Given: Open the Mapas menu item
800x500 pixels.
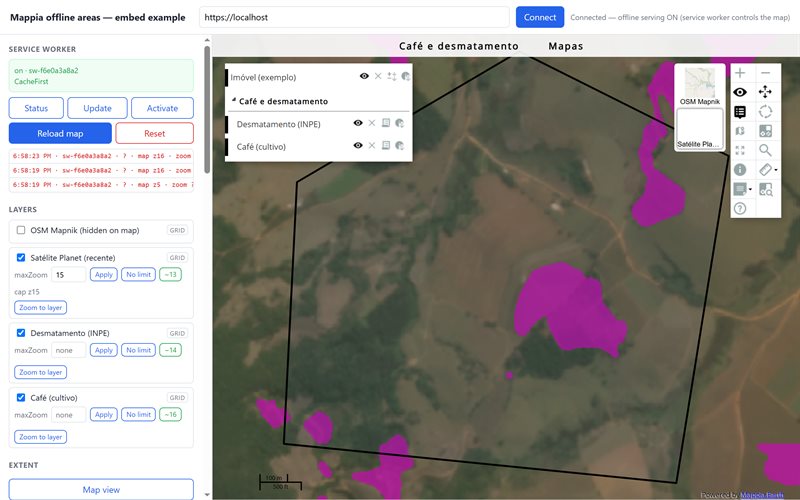Looking at the screenshot, I should point(566,46).
